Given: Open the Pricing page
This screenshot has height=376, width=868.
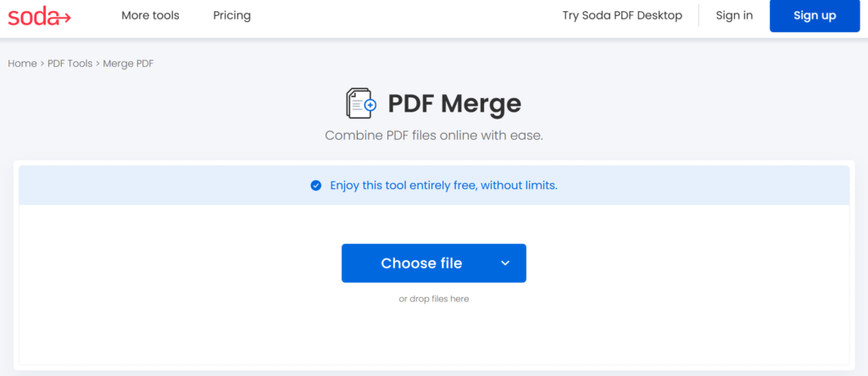Looking at the screenshot, I should (232, 15).
